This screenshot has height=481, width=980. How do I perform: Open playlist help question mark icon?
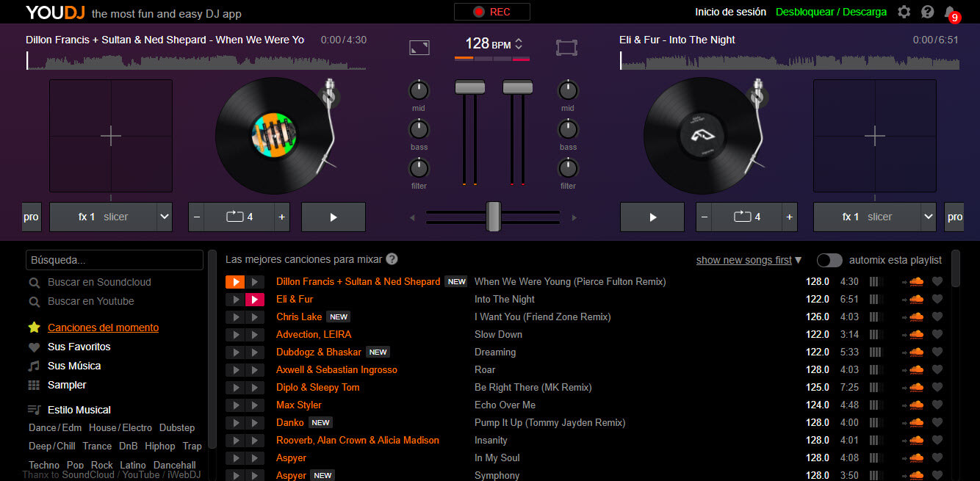tap(392, 259)
